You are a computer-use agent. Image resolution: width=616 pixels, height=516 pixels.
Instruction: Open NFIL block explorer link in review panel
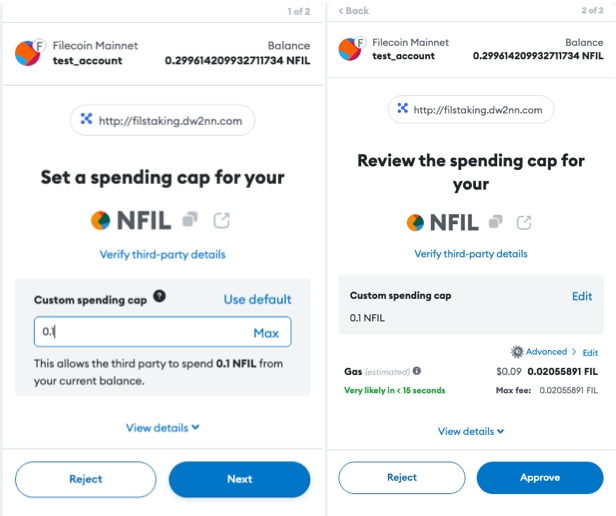pyautogui.click(x=523, y=222)
